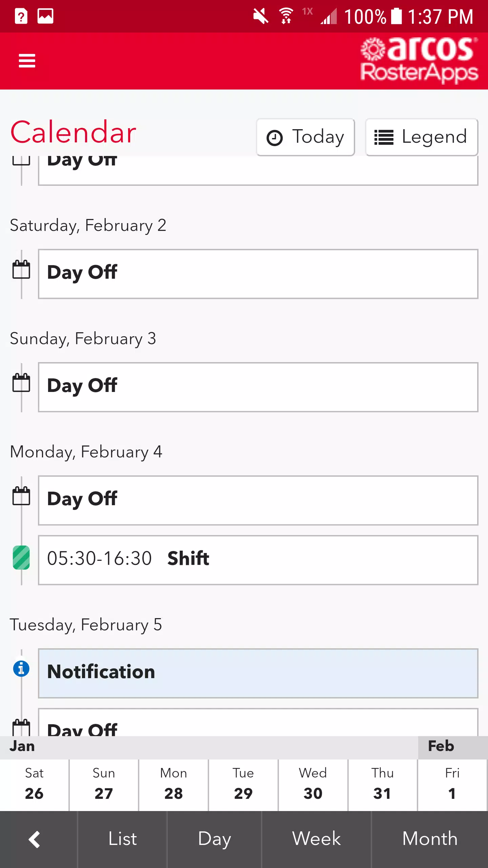
Task: Switch to Week view
Action: (317, 840)
